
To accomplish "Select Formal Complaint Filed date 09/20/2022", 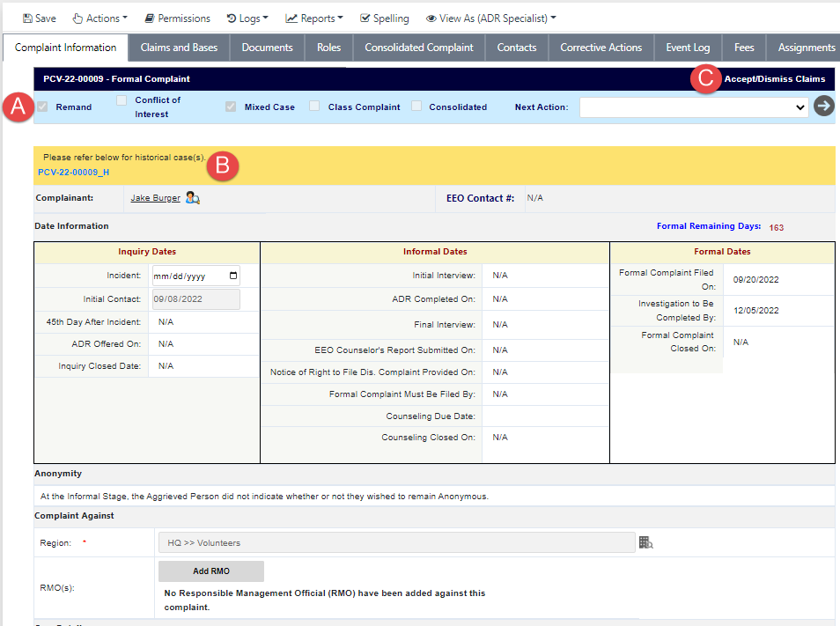I will [755, 279].
